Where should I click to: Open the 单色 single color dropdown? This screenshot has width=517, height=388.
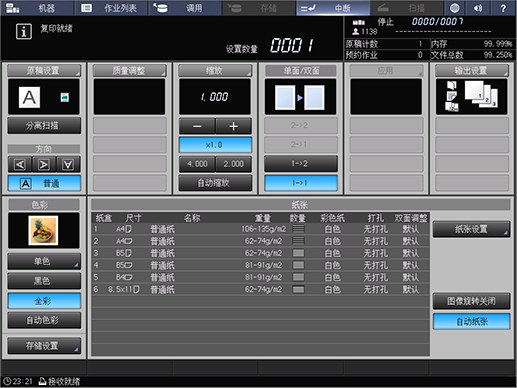click(x=44, y=261)
